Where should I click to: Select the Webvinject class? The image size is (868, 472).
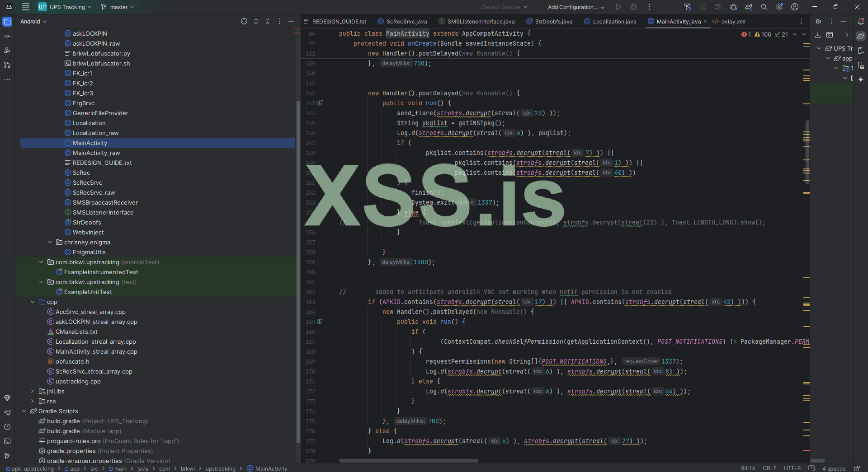pyautogui.click(x=88, y=232)
